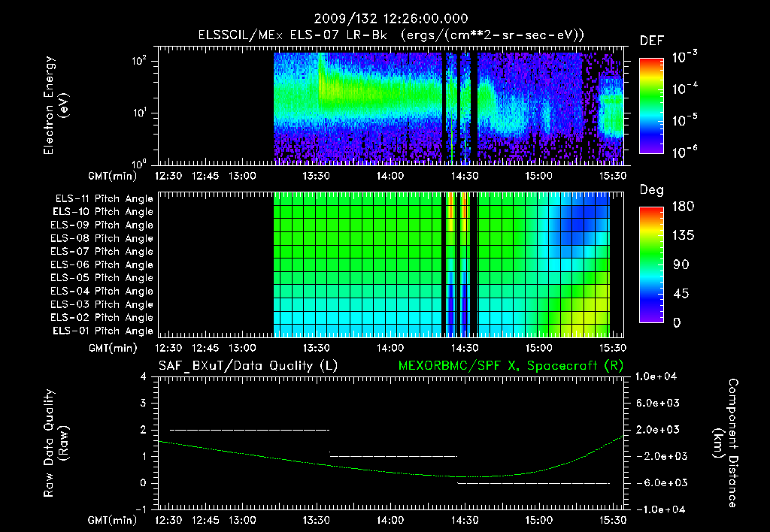The image size is (770, 532).
Task: Click the green MEXORBMC/SPF X, Spacecraft (R) label
Action: [511, 366]
